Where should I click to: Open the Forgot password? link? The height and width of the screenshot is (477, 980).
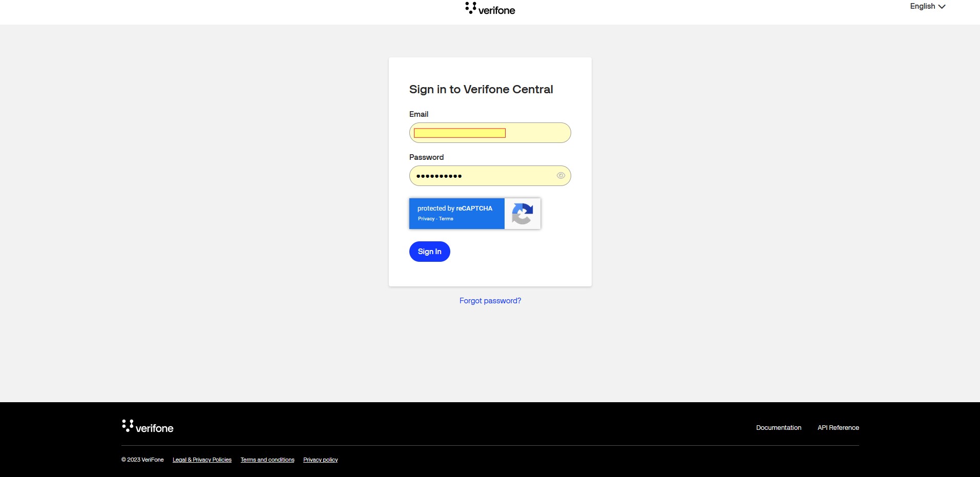click(x=490, y=301)
